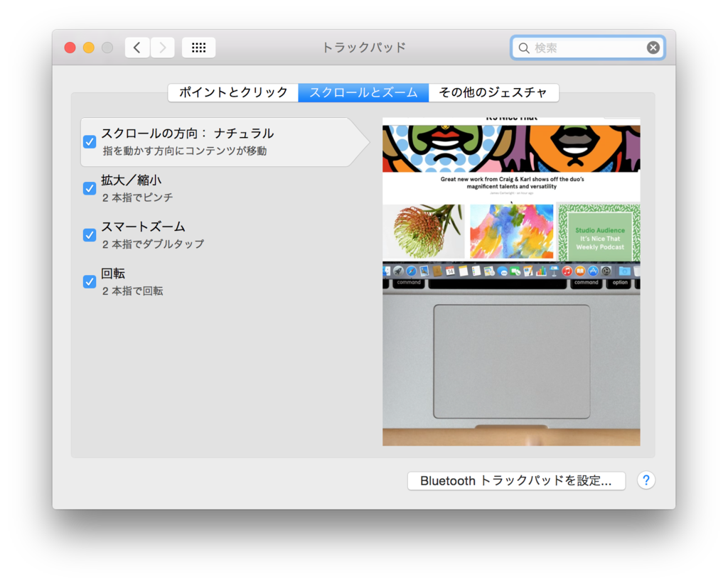Switch to ポイントとクリック tab

[x=233, y=92]
